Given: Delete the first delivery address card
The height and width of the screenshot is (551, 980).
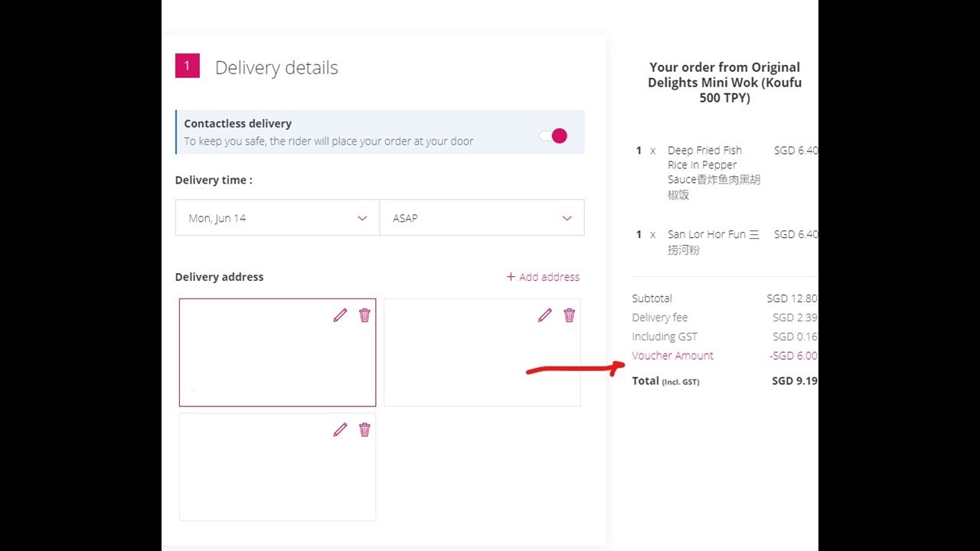Looking at the screenshot, I should pyautogui.click(x=364, y=315).
